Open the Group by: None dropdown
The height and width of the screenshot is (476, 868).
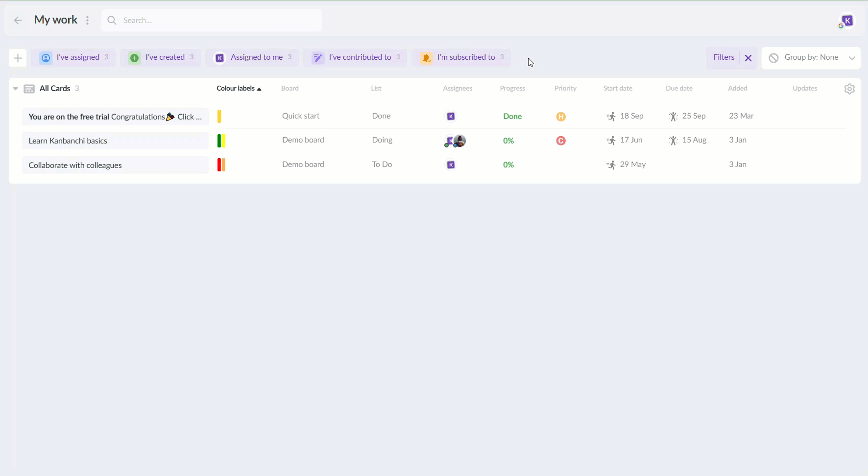tap(811, 58)
